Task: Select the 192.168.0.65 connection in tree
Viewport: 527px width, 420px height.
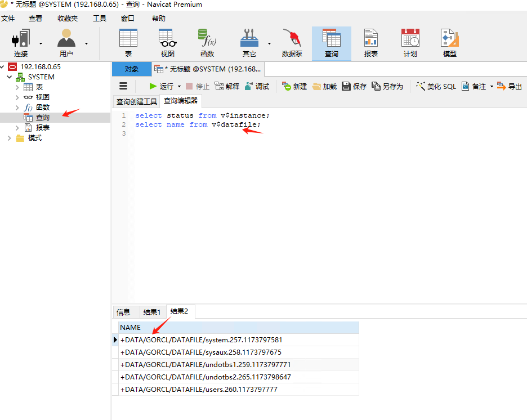Action: pyautogui.click(x=41, y=67)
